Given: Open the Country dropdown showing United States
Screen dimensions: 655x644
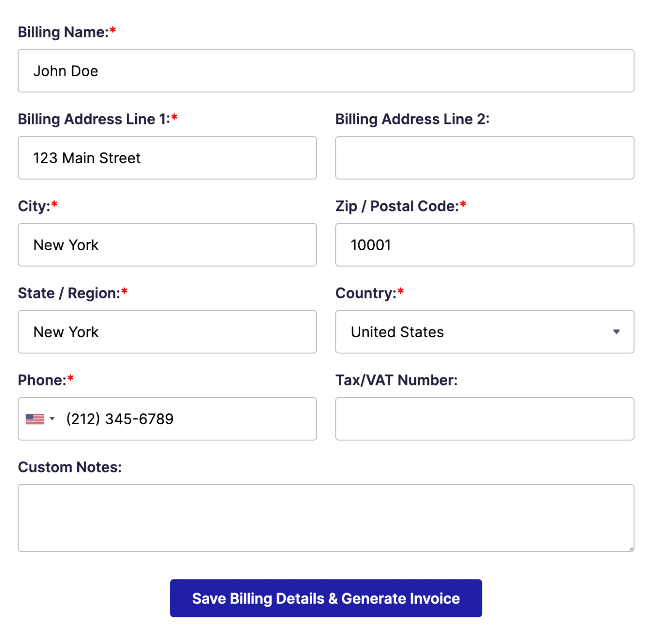Looking at the screenshot, I should point(485,332).
